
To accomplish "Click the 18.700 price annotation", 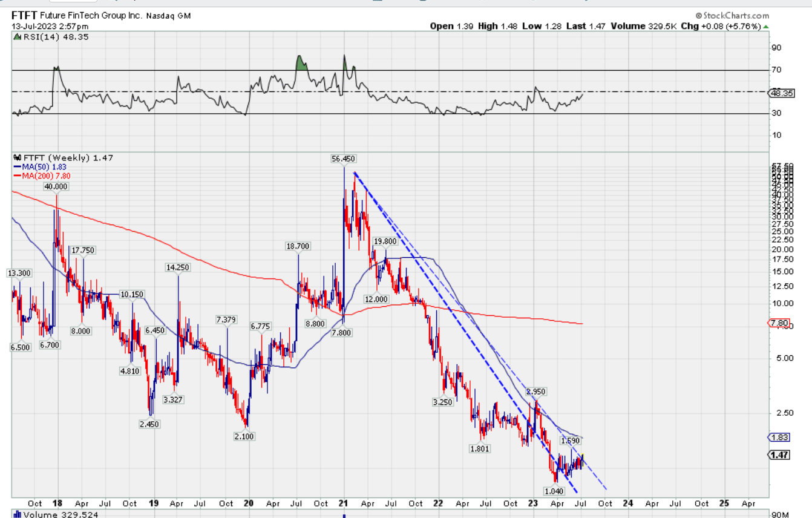I will (x=298, y=246).
